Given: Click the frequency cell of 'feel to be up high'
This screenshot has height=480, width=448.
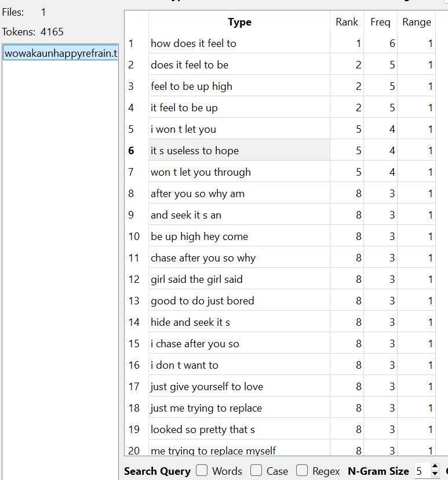Looking at the screenshot, I should point(381,86).
